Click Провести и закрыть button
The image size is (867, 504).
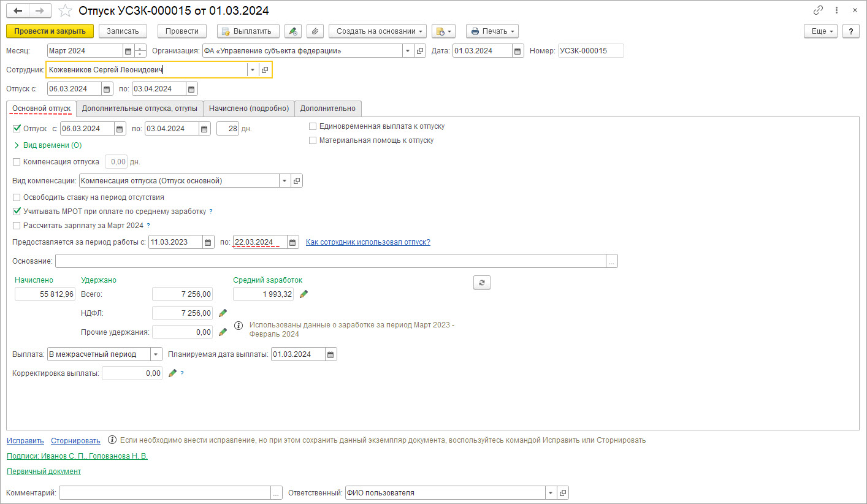coord(50,31)
